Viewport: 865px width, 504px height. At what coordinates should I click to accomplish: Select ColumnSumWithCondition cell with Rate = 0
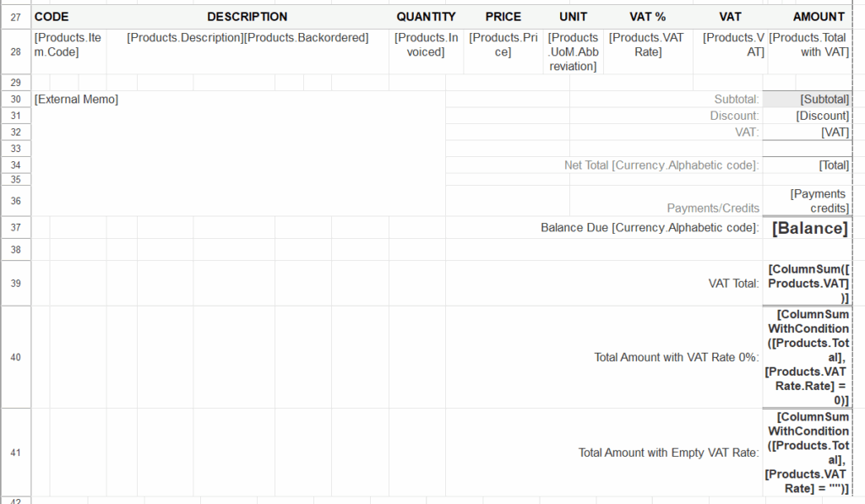pyautogui.click(x=807, y=357)
